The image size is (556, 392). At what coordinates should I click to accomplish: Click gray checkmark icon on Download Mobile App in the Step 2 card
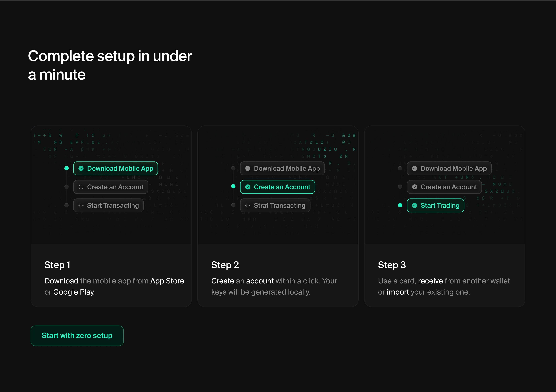point(248,169)
